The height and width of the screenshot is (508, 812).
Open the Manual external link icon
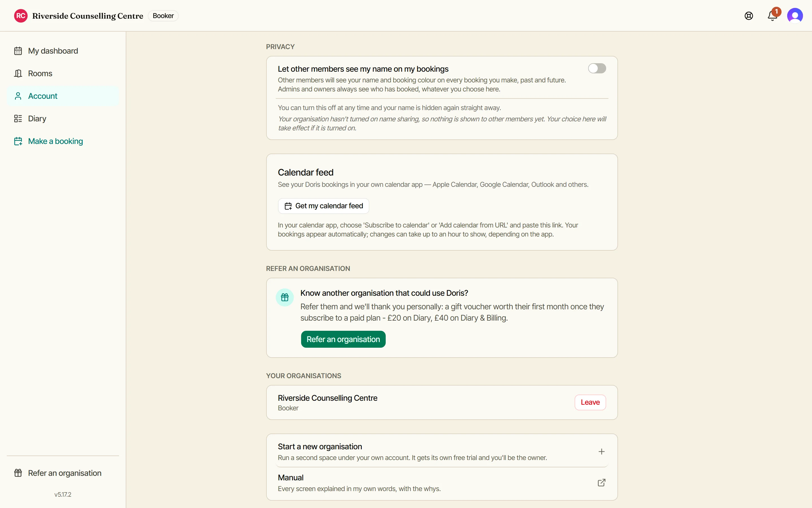click(601, 483)
